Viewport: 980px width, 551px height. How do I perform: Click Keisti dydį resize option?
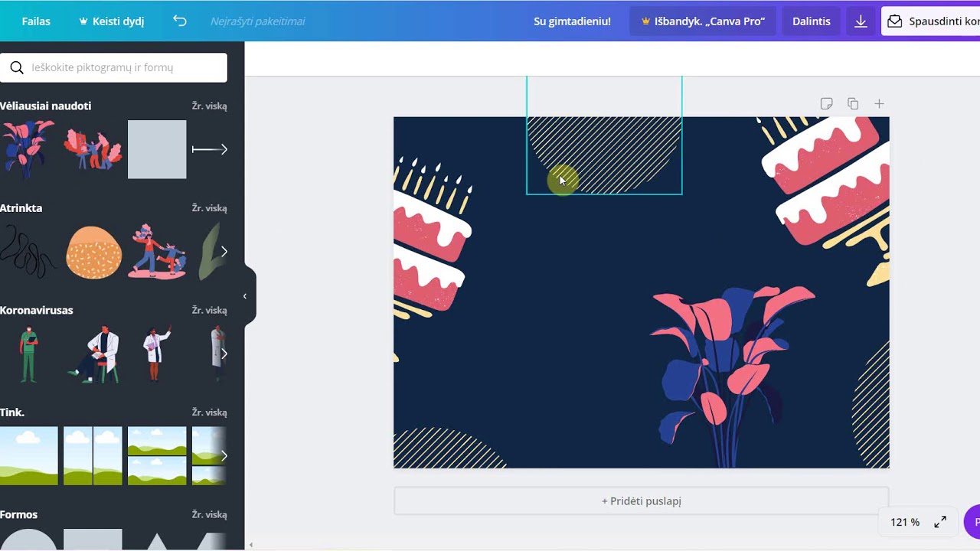click(x=111, y=21)
